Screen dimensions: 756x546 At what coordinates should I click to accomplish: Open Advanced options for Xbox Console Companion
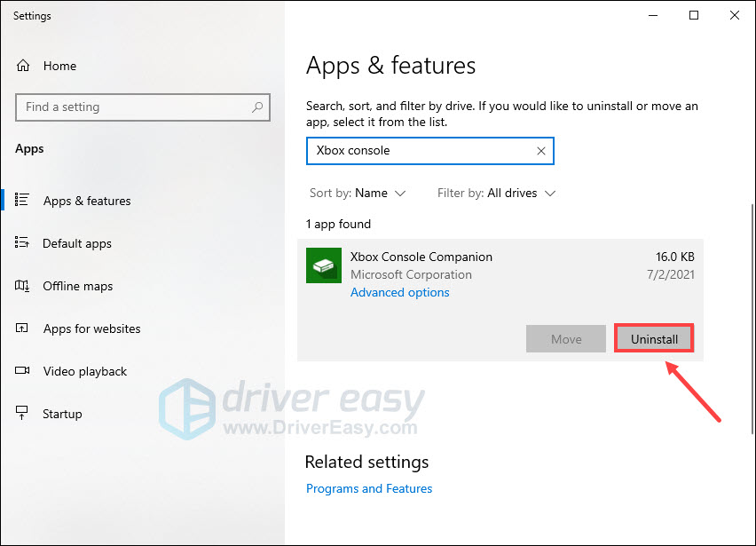click(x=399, y=292)
